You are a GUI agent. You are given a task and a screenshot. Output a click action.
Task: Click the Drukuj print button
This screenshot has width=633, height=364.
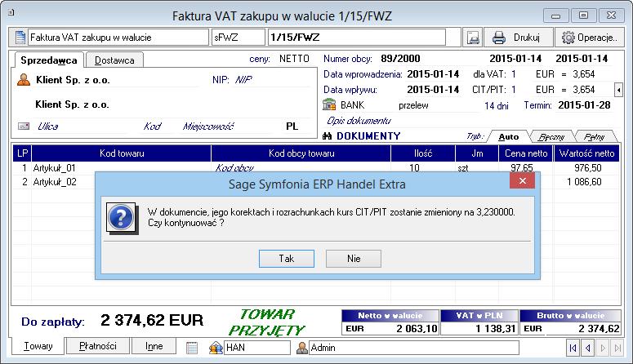point(519,38)
